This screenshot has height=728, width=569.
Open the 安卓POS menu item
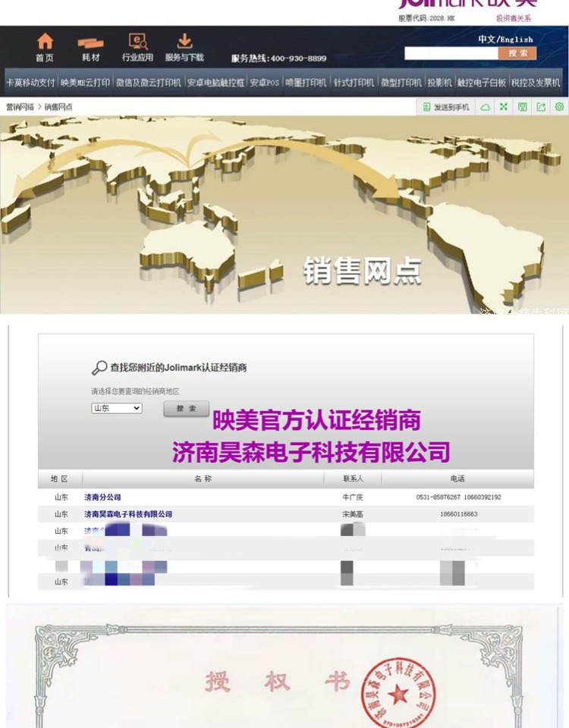(264, 83)
